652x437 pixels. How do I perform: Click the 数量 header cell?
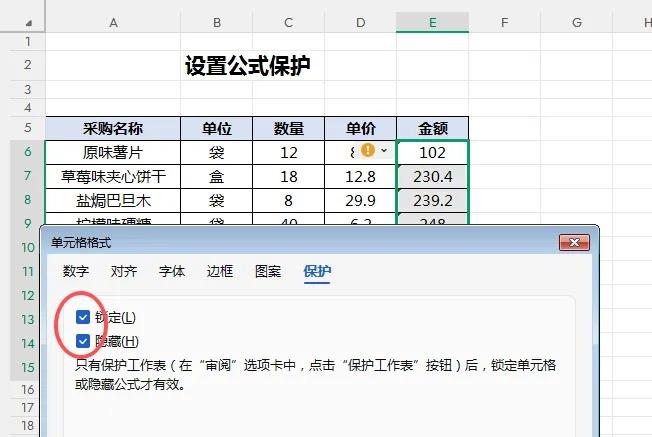[x=289, y=128]
